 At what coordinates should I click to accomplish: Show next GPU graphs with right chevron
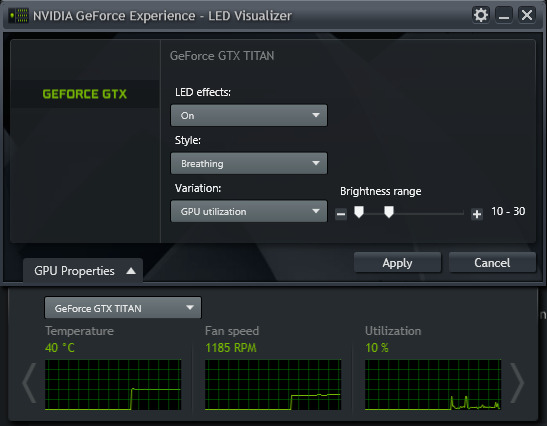click(x=517, y=383)
